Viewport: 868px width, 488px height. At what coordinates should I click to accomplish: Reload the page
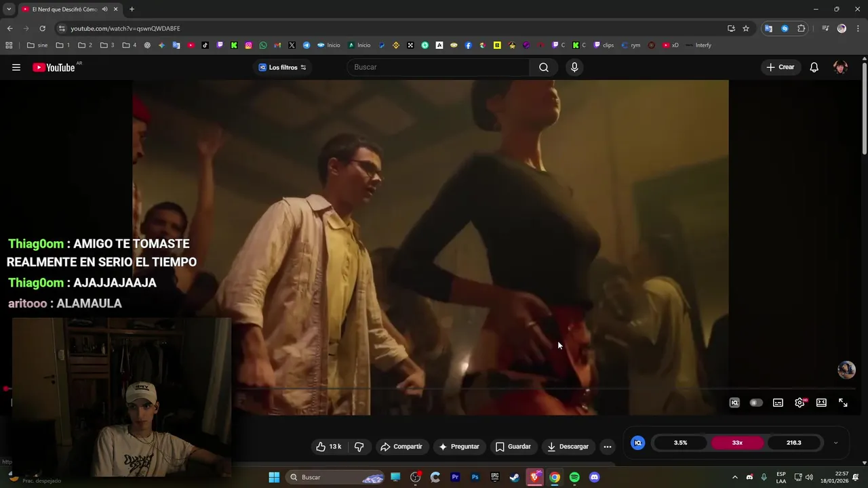42,28
